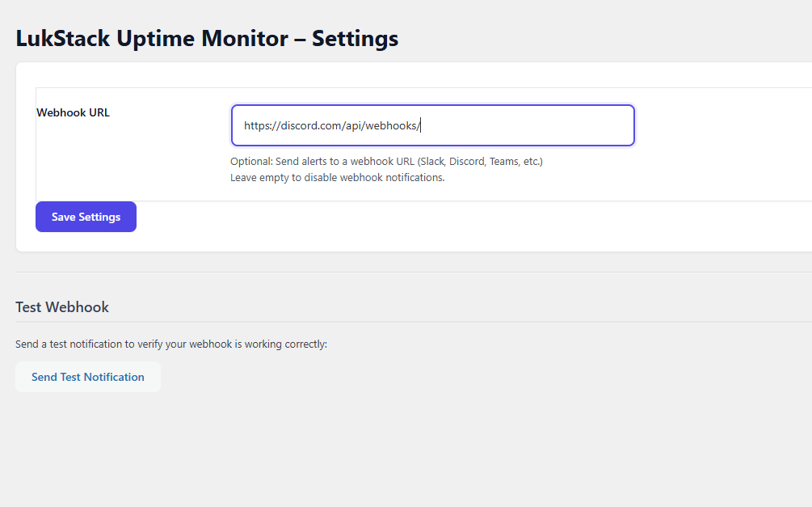Screen dimensions: 812x507
Task: Click 'Uptime Monitor' in the page heading
Action: 197,38
